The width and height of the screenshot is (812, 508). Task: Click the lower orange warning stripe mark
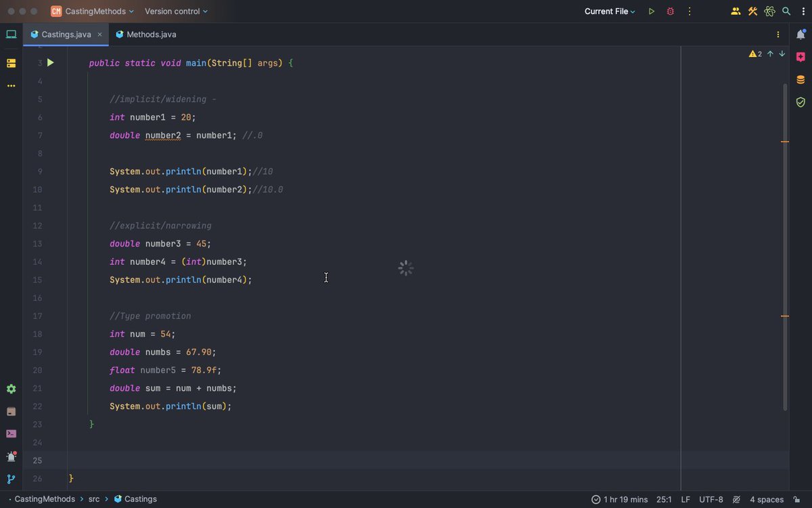(x=785, y=316)
